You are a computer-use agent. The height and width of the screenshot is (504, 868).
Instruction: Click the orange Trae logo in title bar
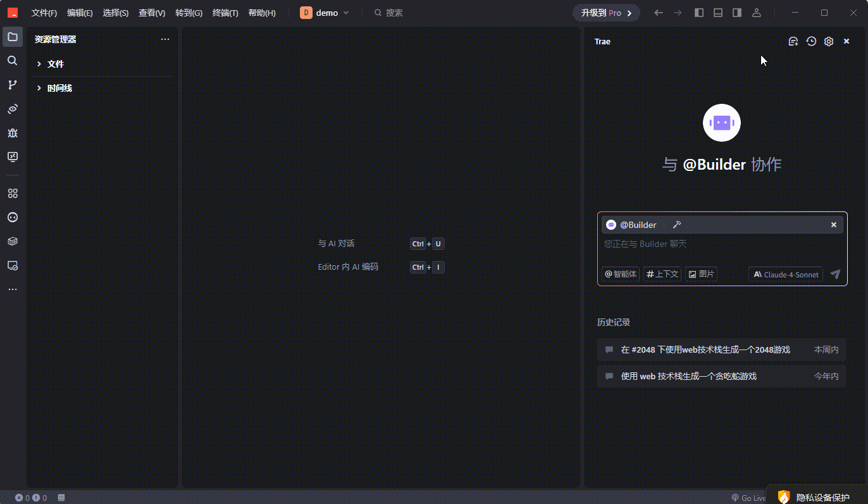click(13, 13)
